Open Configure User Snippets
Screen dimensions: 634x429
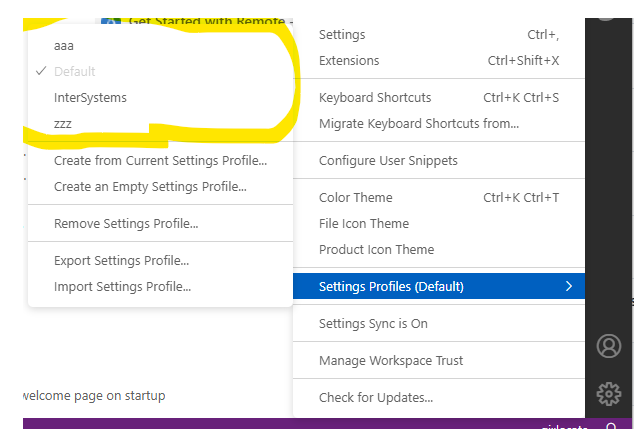439,161
